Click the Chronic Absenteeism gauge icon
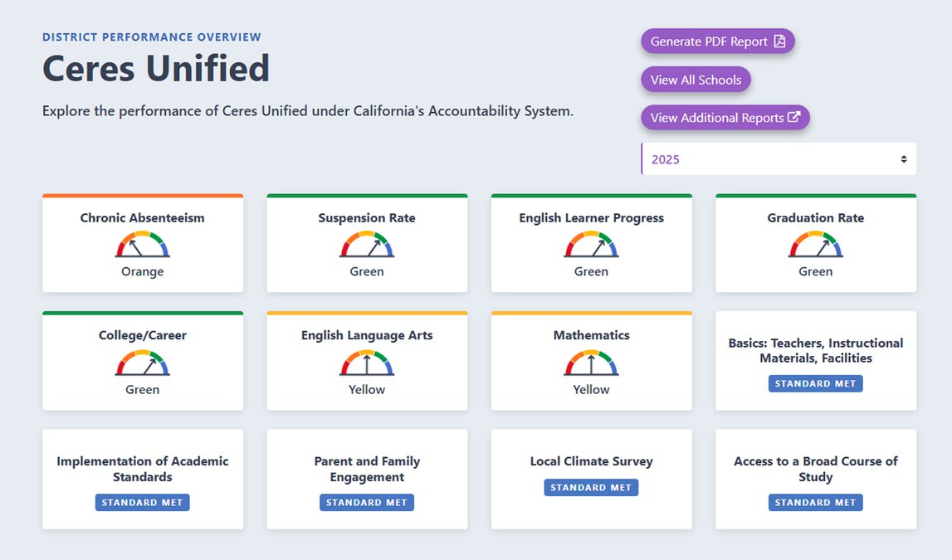The height and width of the screenshot is (560, 952). coord(143,245)
